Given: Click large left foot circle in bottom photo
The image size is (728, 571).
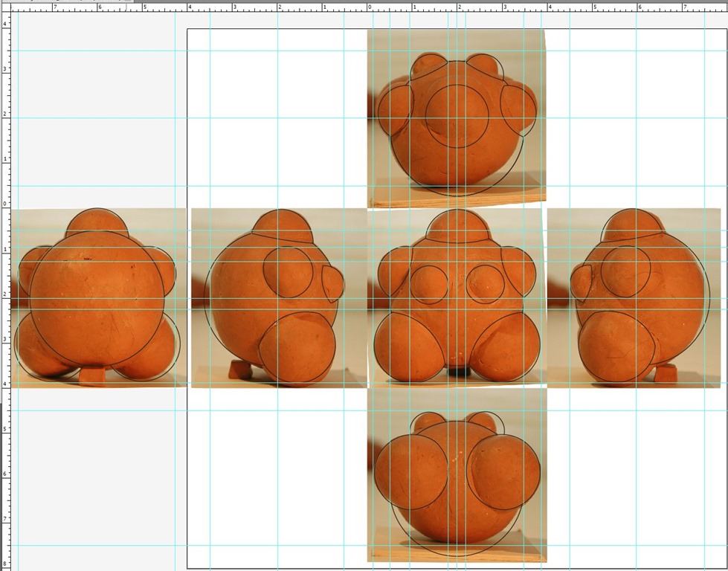Looking at the screenshot, I should (410, 472).
